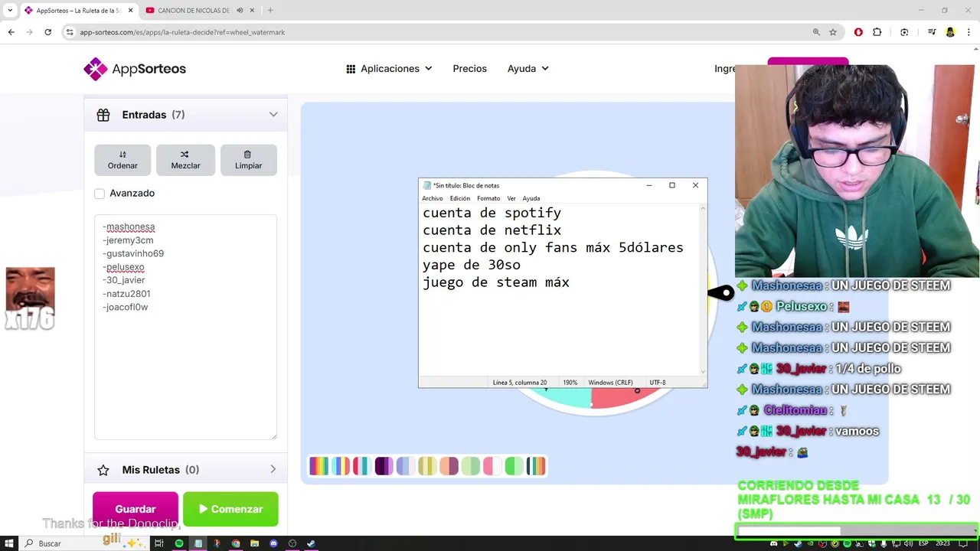Start the wheel with Comenzar
This screenshot has height=551, width=980.
pyautogui.click(x=230, y=509)
